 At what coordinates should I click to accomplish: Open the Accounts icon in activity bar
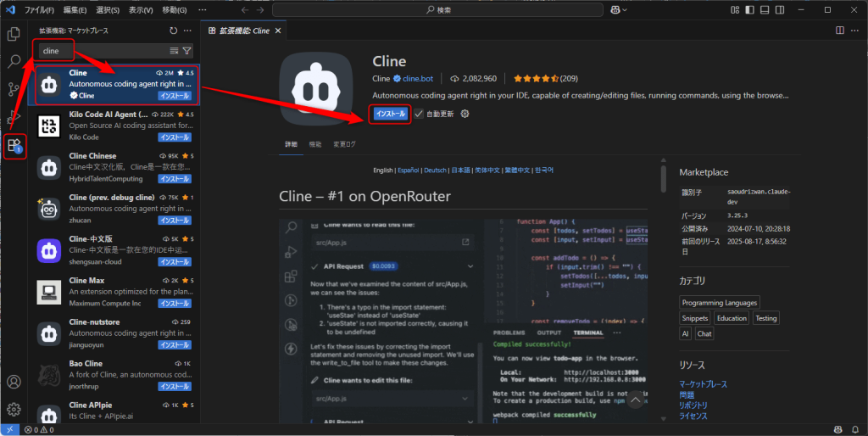[14, 383]
